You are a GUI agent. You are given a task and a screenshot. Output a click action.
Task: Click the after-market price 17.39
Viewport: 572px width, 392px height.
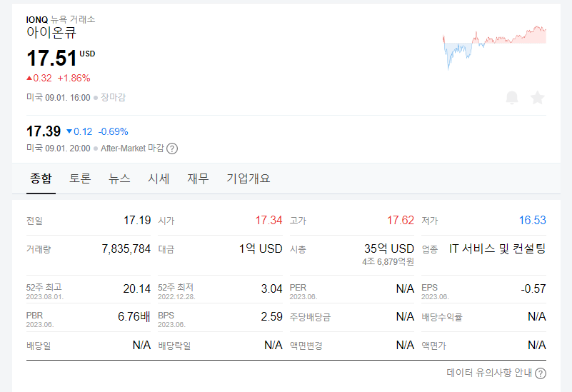tap(44, 131)
